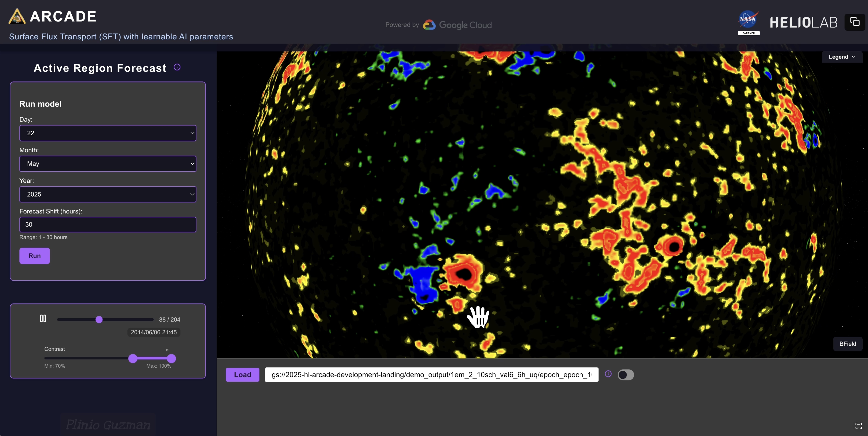Click the Run button
This screenshot has height=436, width=868.
pyautogui.click(x=34, y=256)
